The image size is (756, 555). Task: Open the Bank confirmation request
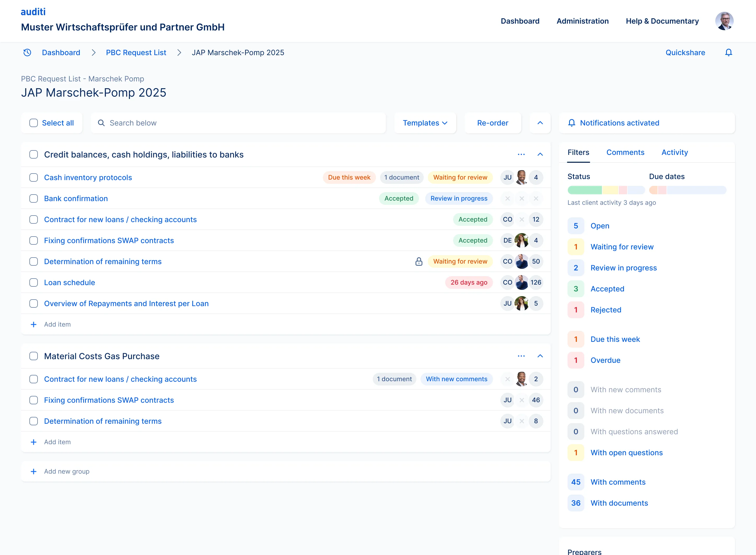[x=76, y=198]
